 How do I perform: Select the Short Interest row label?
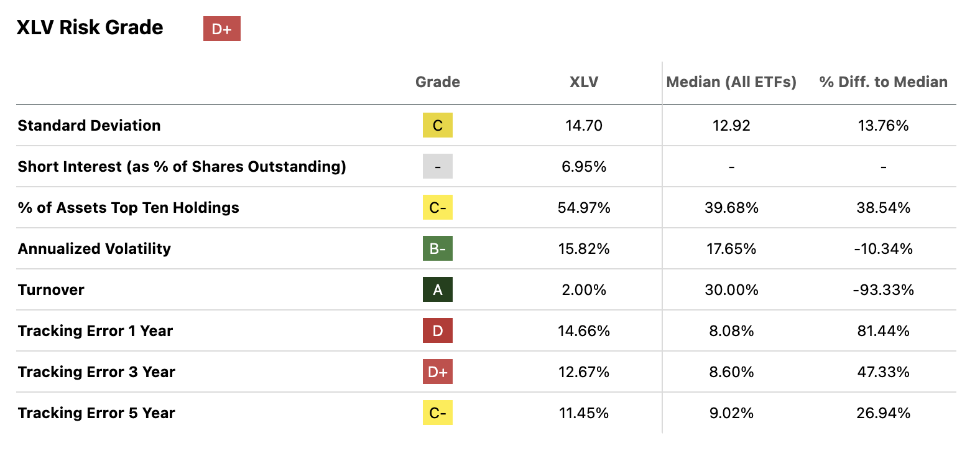182,167
